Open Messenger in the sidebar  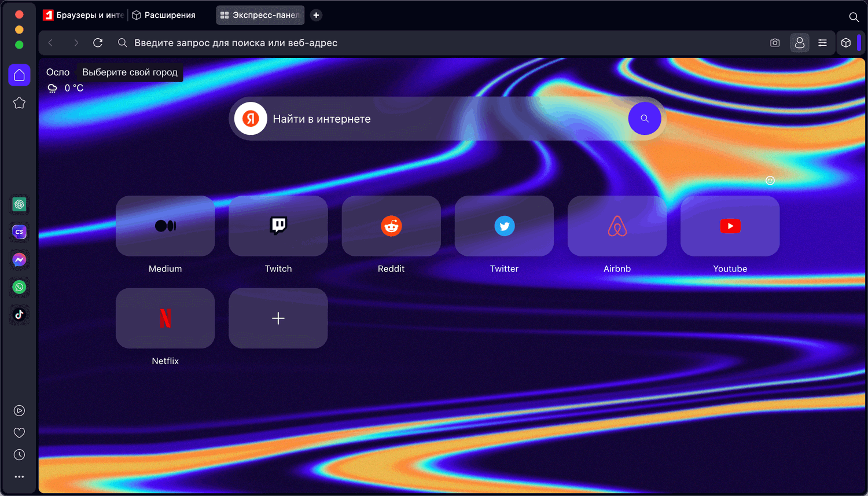click(x=19, y=260)
